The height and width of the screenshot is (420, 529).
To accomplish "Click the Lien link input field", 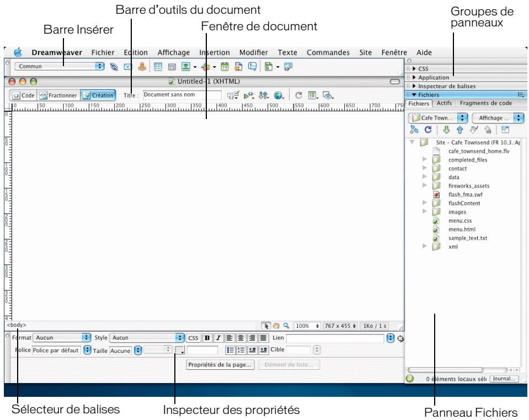I will coord(335,338).
